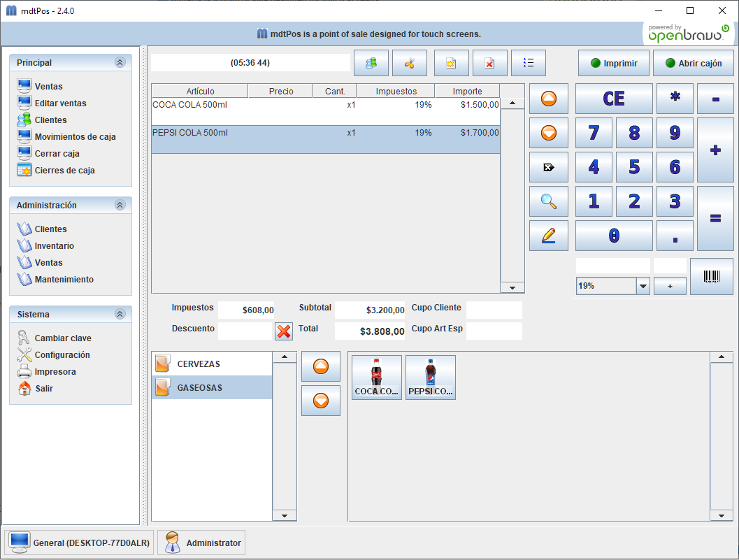Click the Administrator user button
The height and width of the screenshot is (560, 739).
(201, 543)
